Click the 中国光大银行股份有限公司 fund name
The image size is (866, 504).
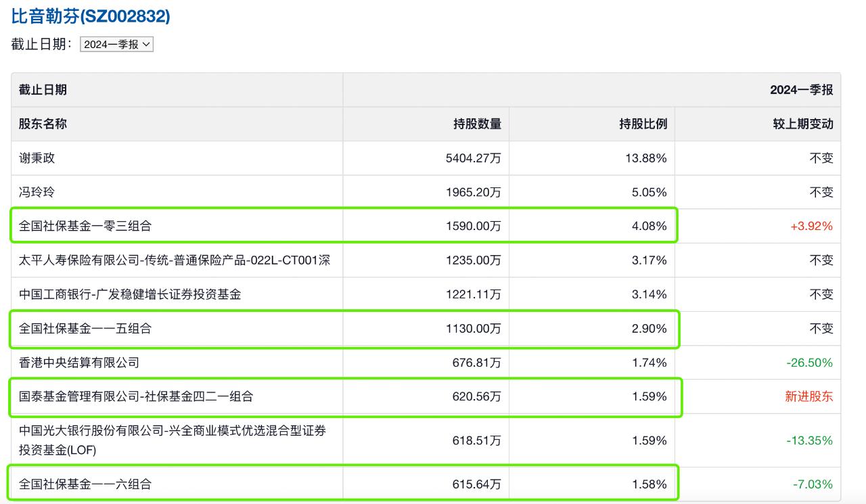click(173, 440)
